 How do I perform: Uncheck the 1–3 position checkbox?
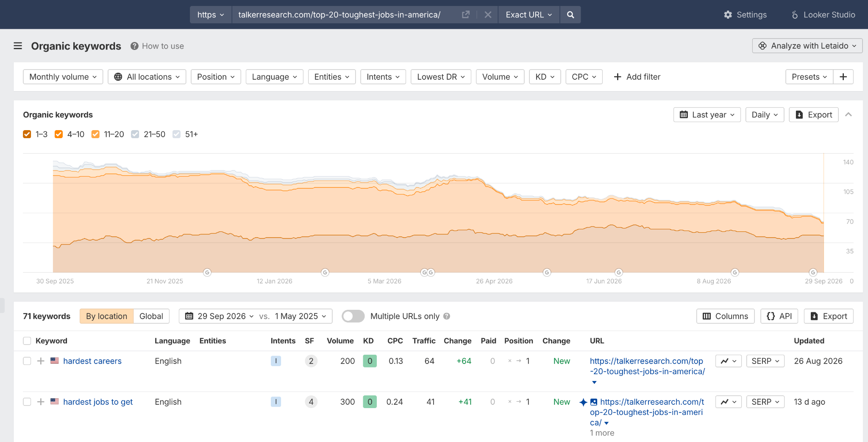point(27,134)
